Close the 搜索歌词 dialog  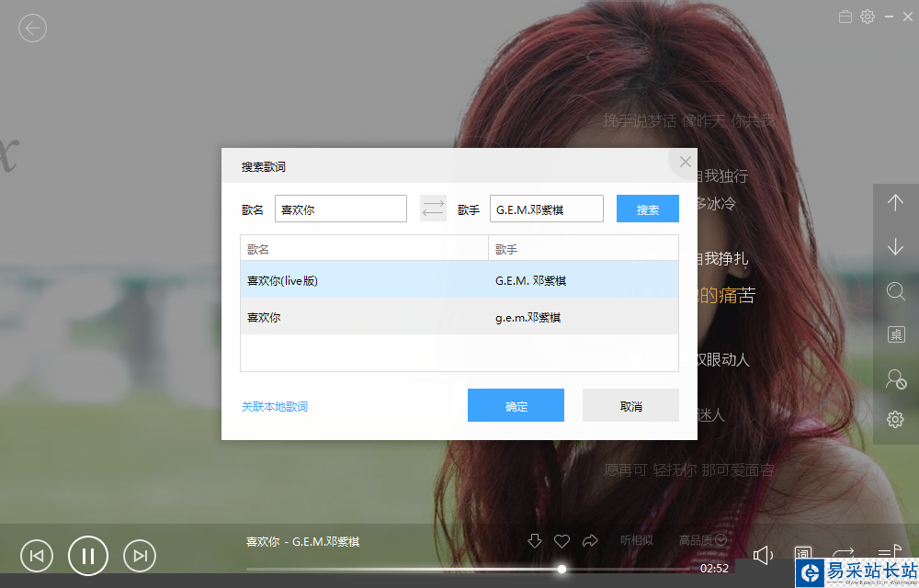[x=686, y=163]
